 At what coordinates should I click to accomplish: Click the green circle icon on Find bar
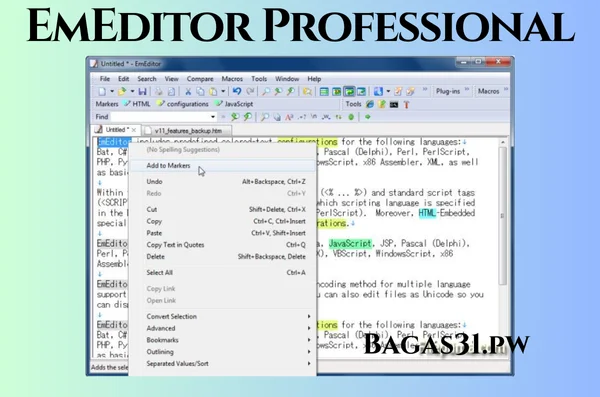[x=351, y=117]
